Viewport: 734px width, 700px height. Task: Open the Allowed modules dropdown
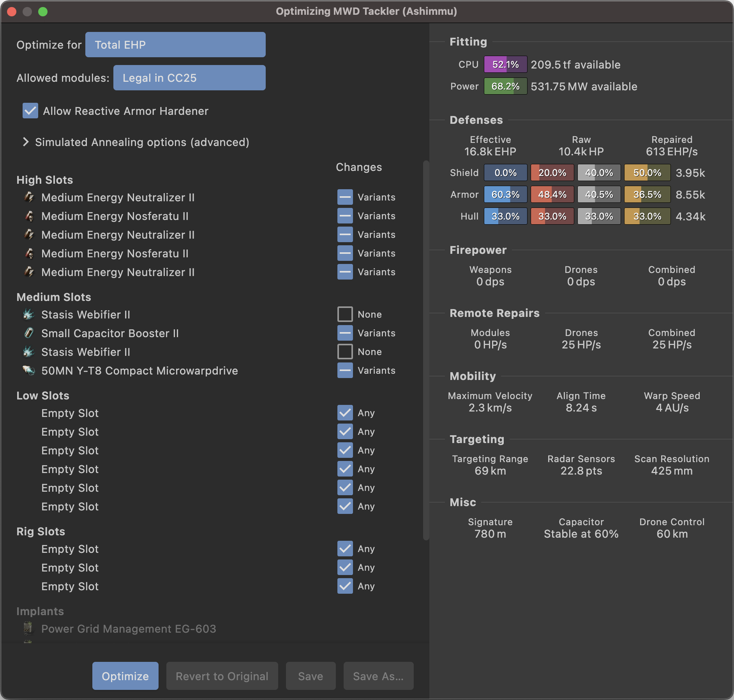tap(189, 77)
